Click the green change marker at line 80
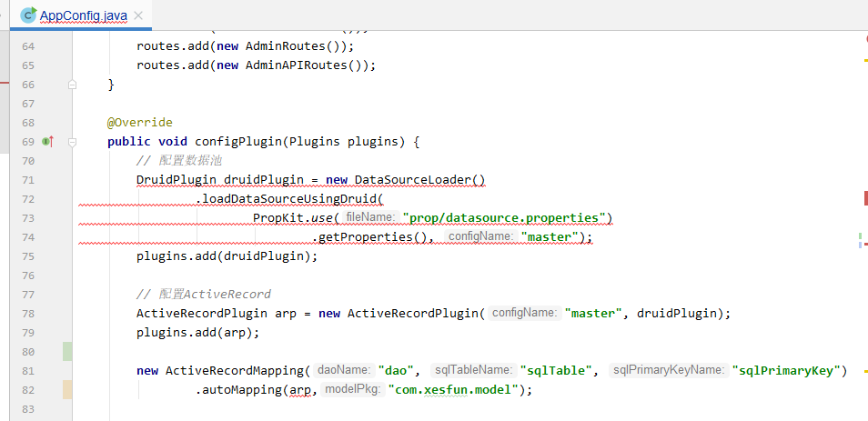Image resolution: width=868 pixels, height=421 pixels. [x=67, y=351]
